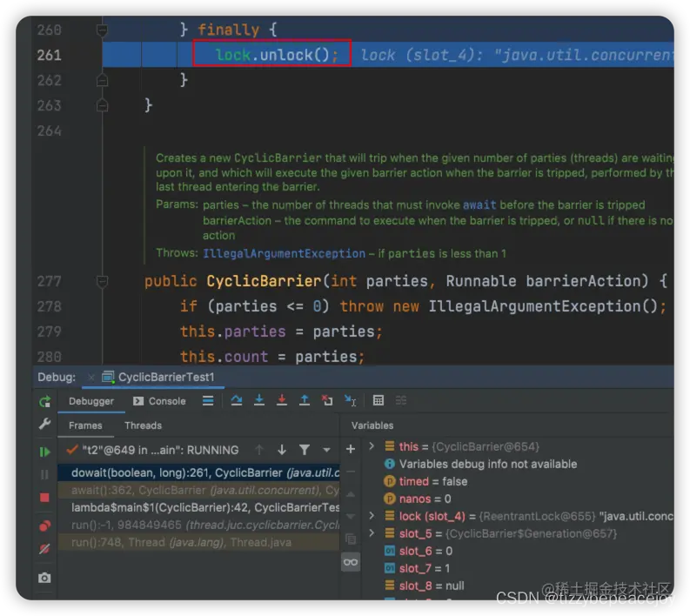Expand slot_5 Generation variable
This screenshot has height=616, width=690.
pos(372,533)
